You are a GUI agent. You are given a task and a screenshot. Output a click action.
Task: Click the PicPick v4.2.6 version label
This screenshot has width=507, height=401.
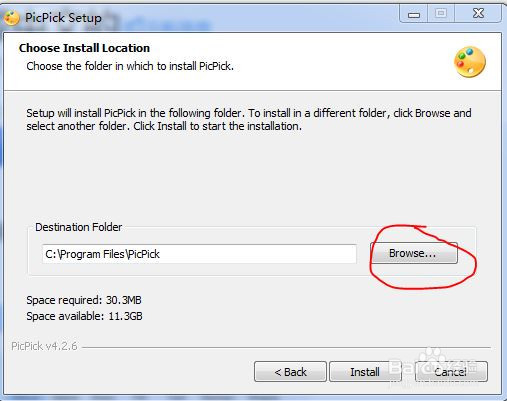[x=44, y=346]
